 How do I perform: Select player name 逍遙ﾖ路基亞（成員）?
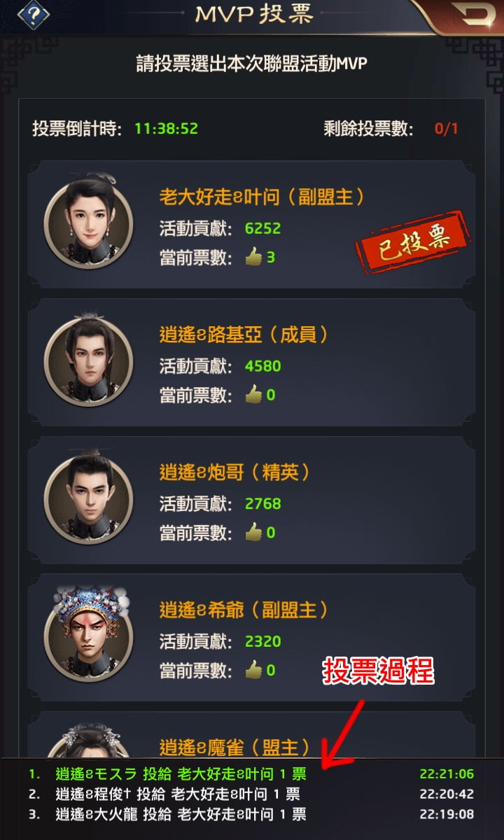pos(244,335)
